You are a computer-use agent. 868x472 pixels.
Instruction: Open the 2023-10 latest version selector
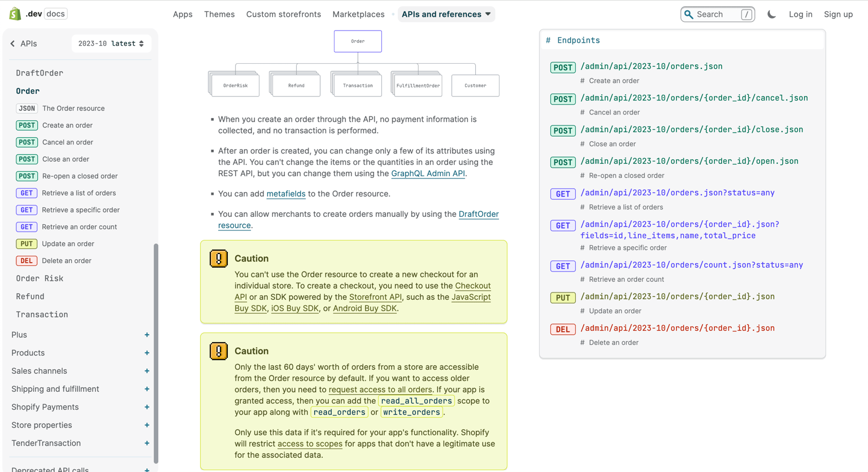coord(111,43)
